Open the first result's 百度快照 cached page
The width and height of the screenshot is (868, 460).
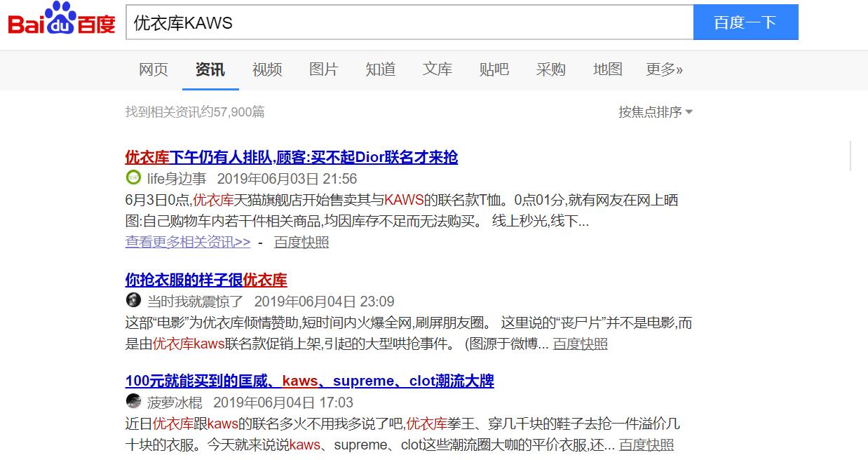301,241
